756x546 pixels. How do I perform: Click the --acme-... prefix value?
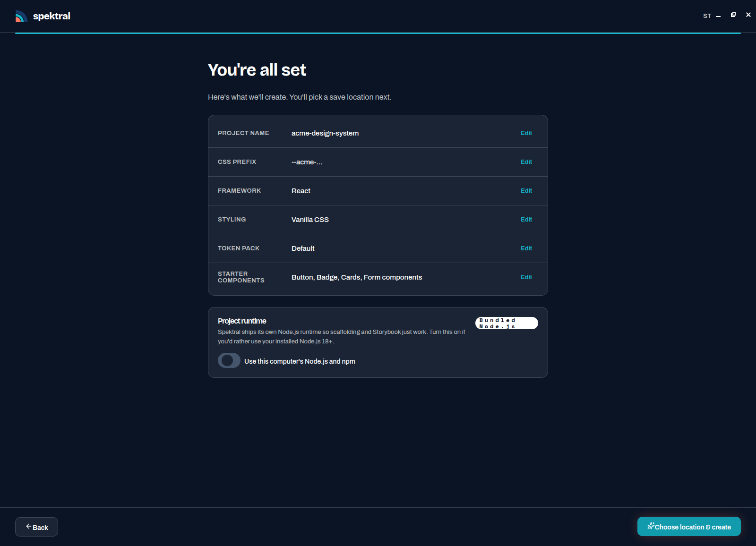[x=307, y=162]
